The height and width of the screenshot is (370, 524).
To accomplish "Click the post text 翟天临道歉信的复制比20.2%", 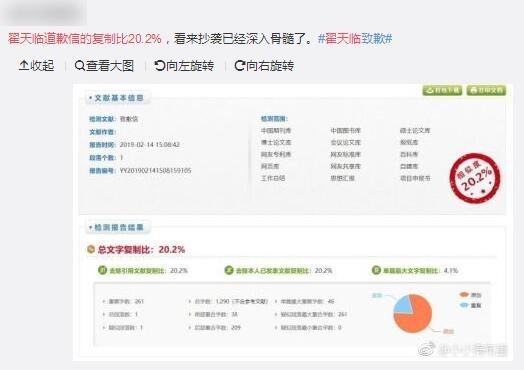I will pyautogui.click(x=85, y=39).
